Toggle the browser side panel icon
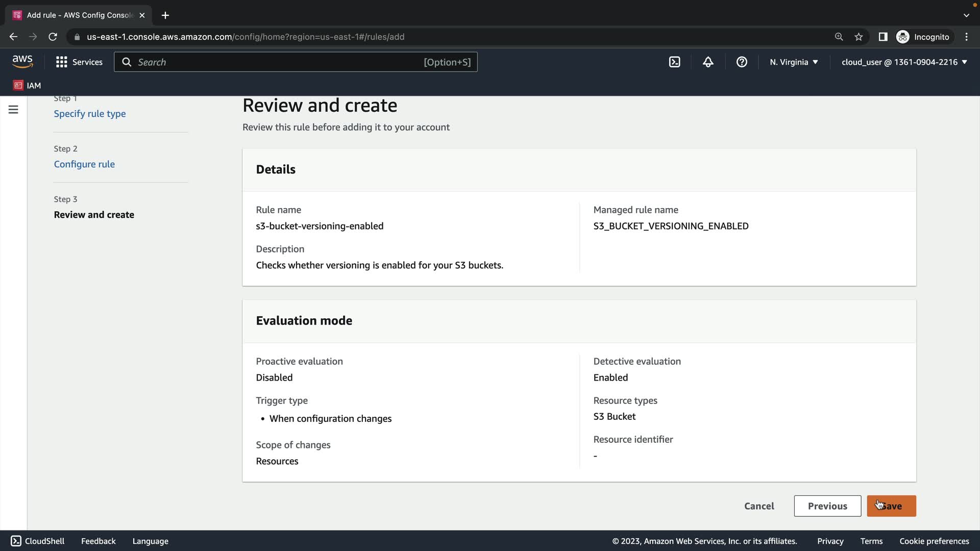 (883, 37)
